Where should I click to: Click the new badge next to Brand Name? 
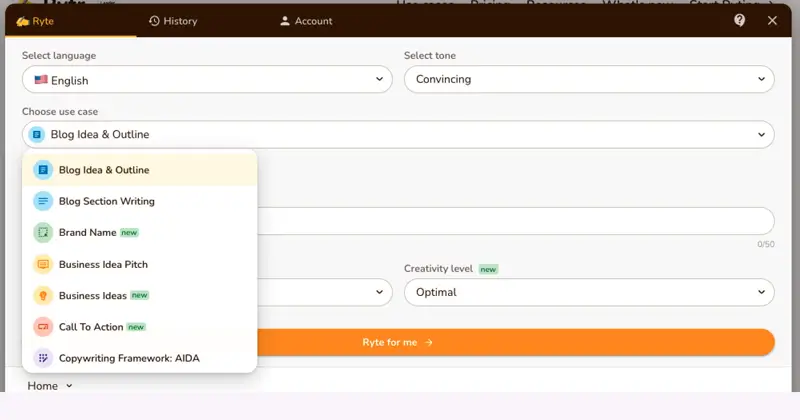(129, 233)
